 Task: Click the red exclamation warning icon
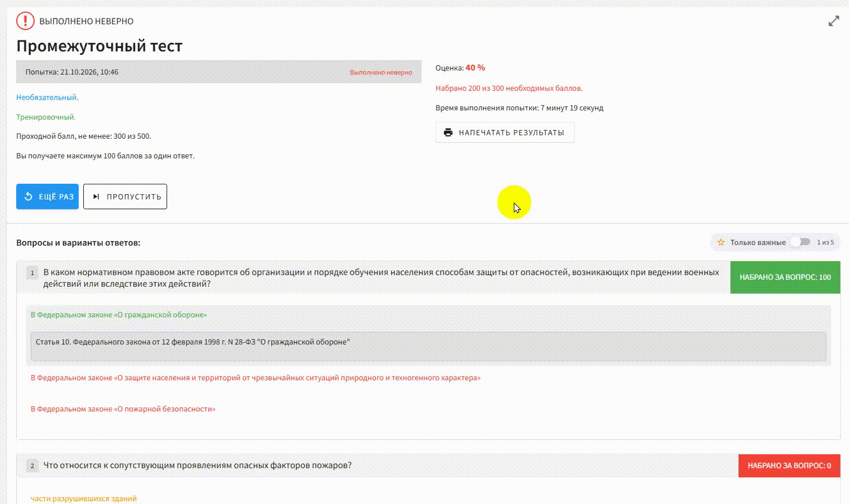[25, 21]
